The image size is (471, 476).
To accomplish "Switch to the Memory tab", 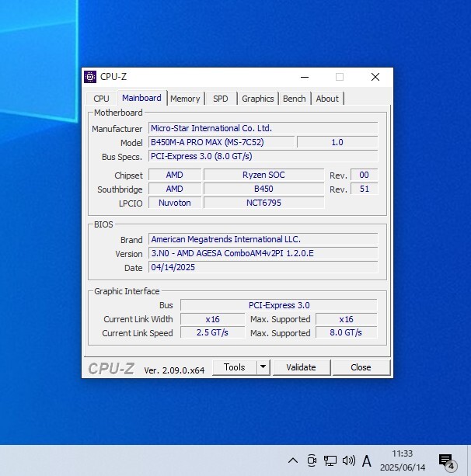I will click(x=185, y=99).
